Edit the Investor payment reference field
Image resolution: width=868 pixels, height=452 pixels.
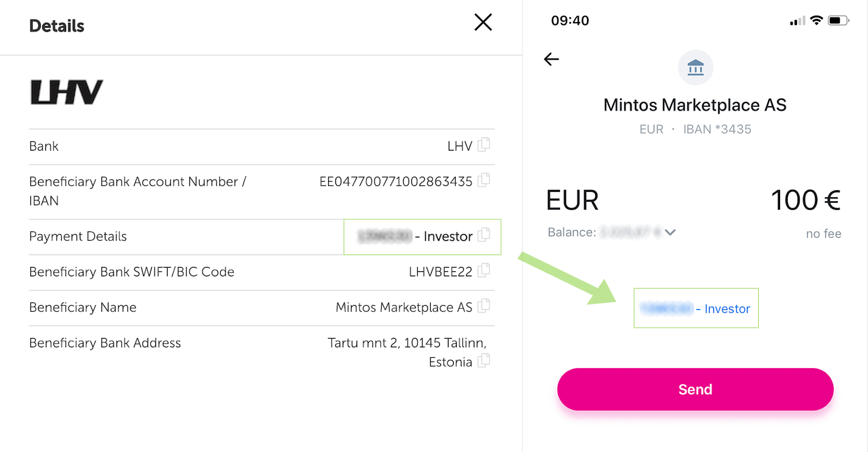pyautogui.click(x=696, y=308)
